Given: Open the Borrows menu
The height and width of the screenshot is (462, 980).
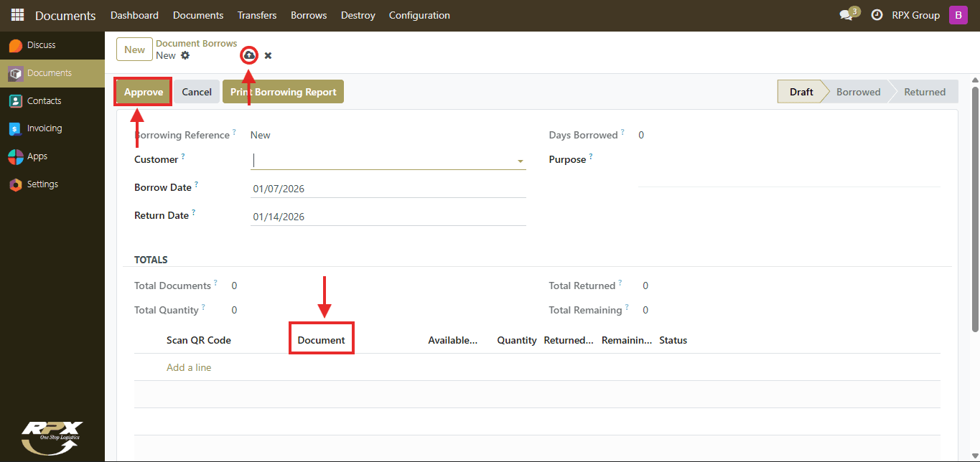Looking at the screenshot, I should click(x=309, y=15).
